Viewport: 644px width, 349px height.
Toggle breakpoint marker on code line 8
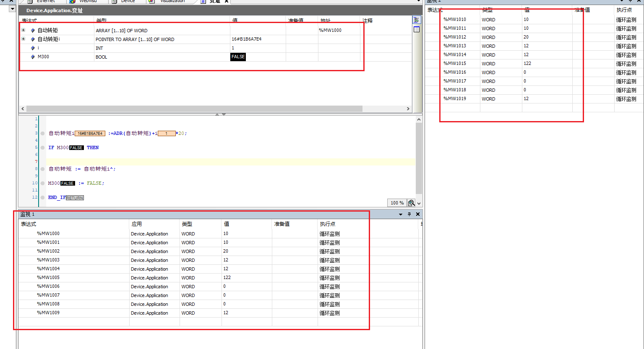click(x=43, y=169)
